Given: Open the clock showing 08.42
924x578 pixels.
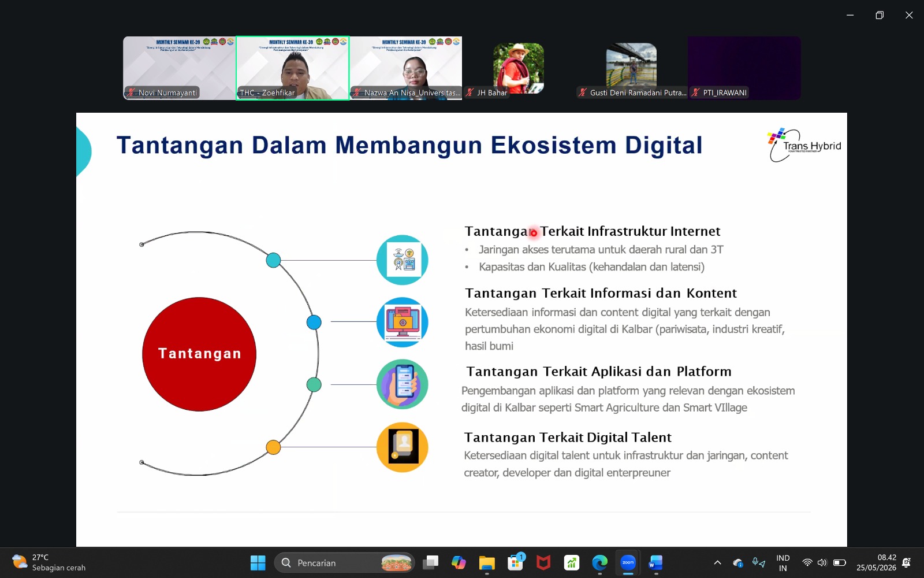Looking at the screenshot, I should click(x=877, y=562).
